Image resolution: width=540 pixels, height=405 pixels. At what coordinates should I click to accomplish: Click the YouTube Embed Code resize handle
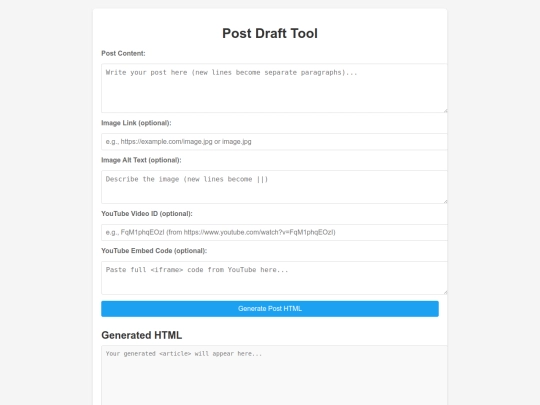pyautogui.click(x=445, y=292)
